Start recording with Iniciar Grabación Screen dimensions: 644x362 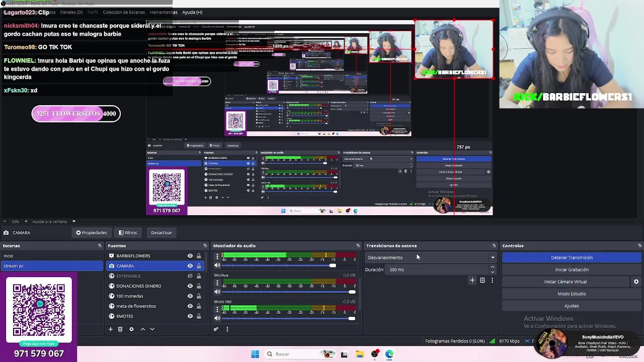[x=572, y=269]
